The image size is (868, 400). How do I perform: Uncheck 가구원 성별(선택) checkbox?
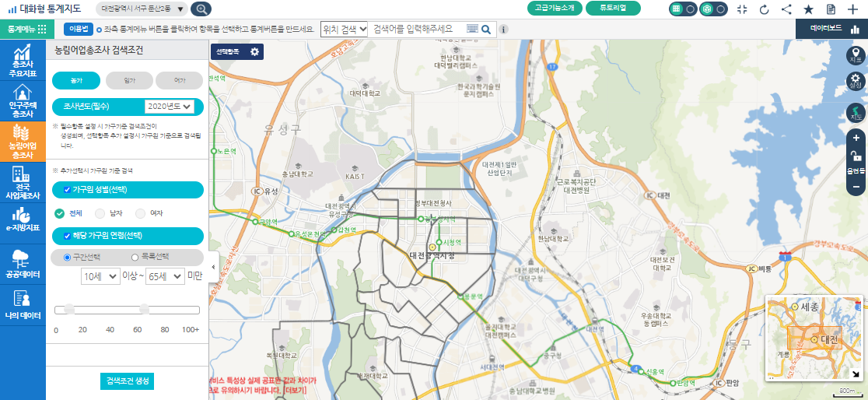[67, 190]
